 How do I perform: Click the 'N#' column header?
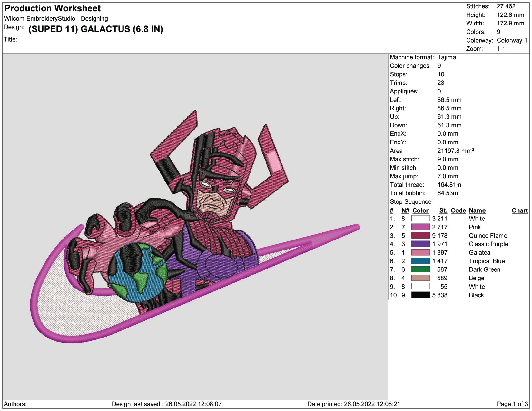tap(405, 210)
